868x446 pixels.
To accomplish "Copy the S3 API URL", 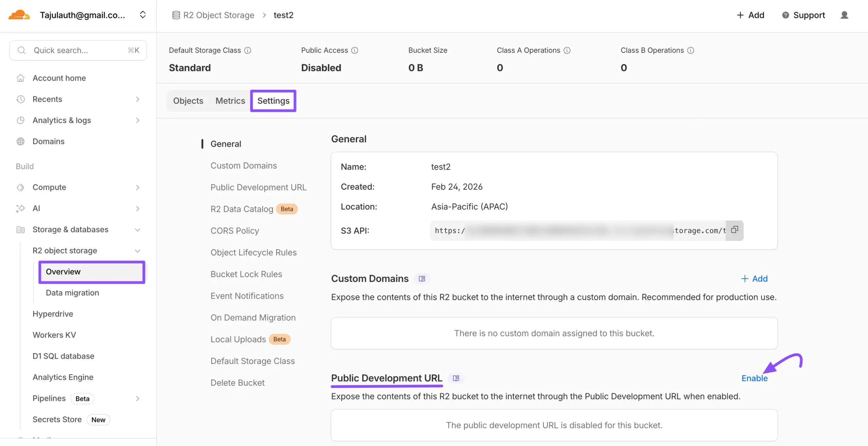I will (x=734, y=230).
